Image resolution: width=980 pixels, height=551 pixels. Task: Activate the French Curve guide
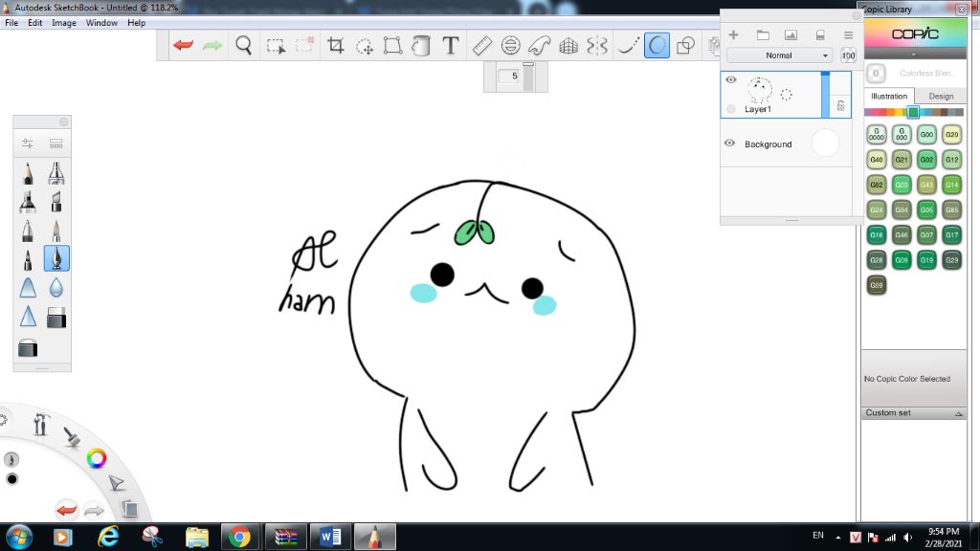click(x=540, y=45)
